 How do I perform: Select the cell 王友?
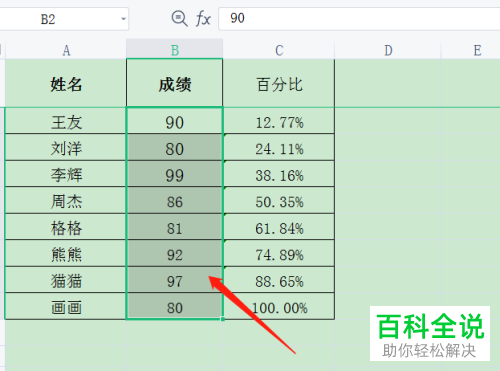pos(66,121)
